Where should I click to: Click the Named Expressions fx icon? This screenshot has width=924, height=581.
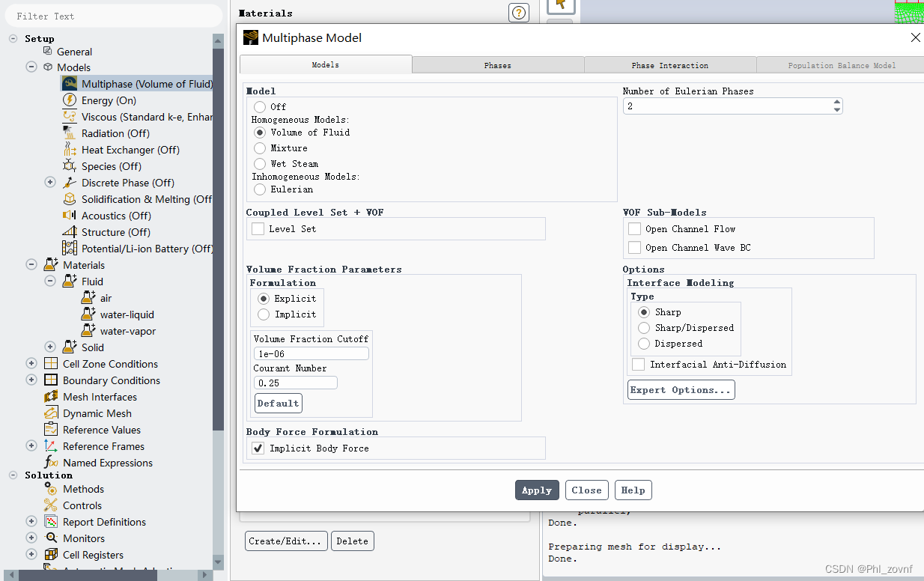(51, 463)
